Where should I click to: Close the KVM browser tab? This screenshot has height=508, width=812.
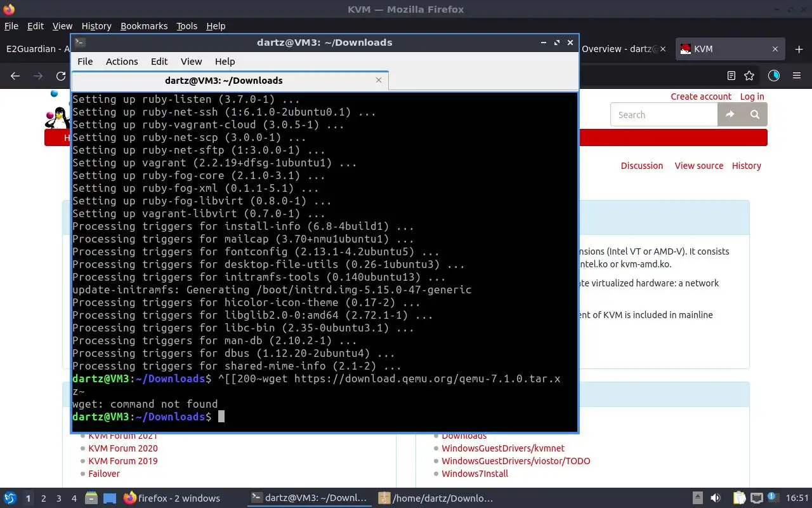click(x=775, y=49)
